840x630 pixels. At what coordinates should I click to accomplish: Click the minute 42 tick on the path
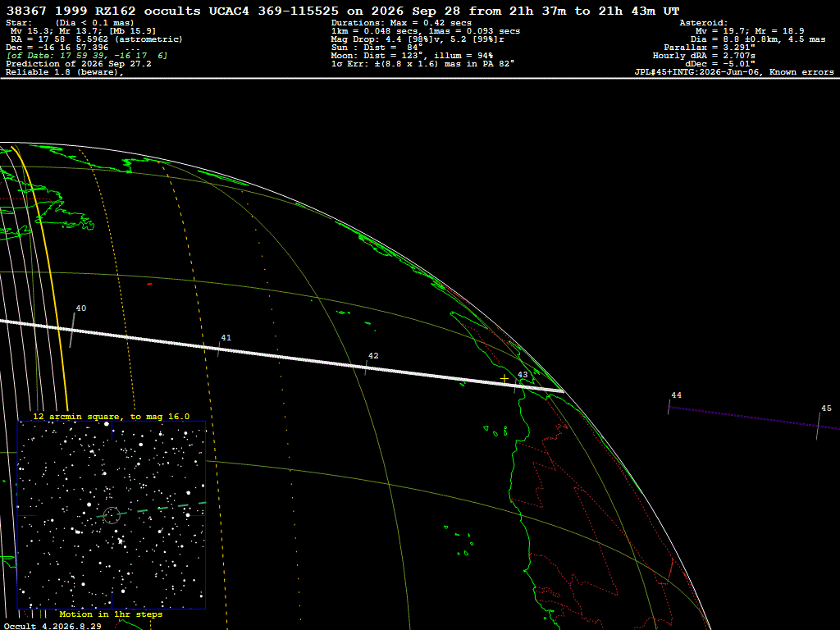coord(366,367)
